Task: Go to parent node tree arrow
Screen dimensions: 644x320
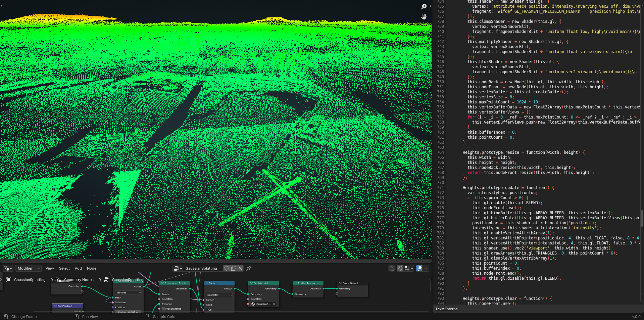Action: 391,268
